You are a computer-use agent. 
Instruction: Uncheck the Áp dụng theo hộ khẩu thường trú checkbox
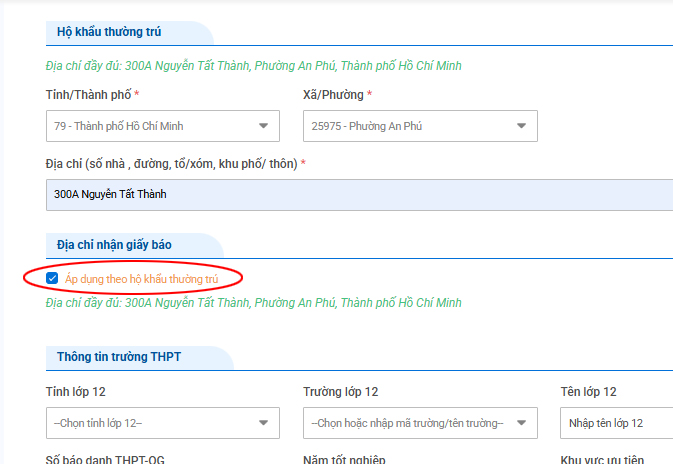(52, 277)
